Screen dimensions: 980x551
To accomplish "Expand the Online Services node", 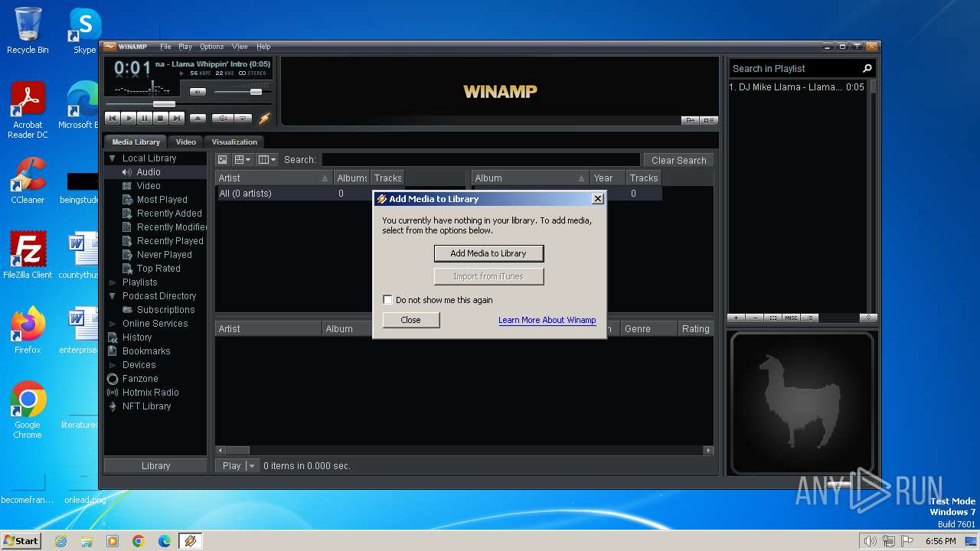I will point(113,324).
